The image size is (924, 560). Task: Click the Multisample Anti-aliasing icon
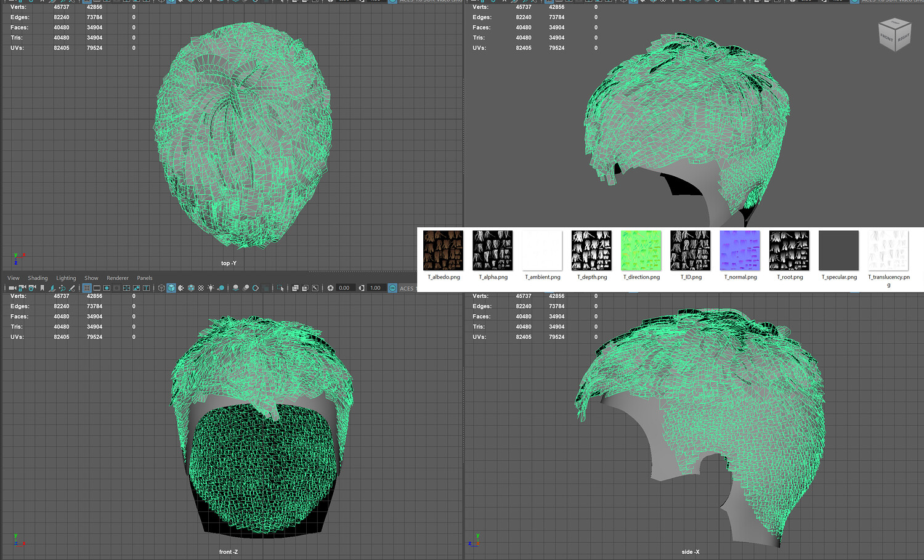[256, 288]
